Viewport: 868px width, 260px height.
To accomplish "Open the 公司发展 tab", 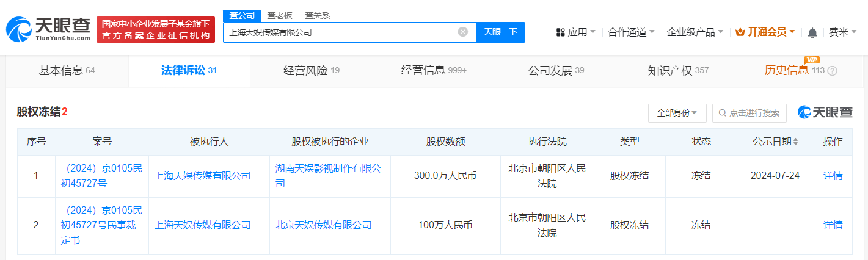I will coord(556,71).
